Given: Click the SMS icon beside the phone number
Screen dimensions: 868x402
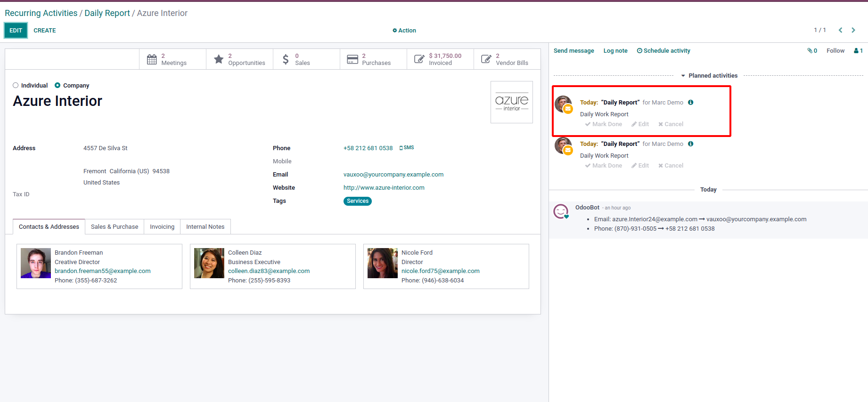Looking at the screenshot, I should [x=407, y=148].
